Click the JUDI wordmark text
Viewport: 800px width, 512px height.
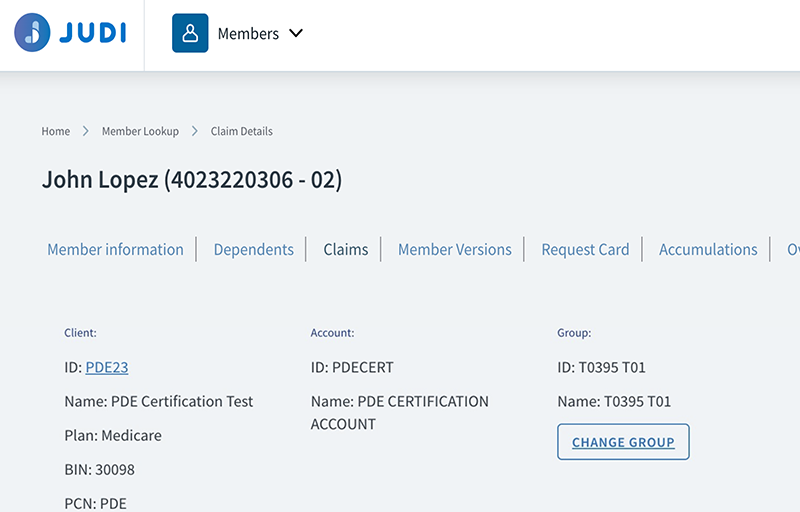point(92,33)
